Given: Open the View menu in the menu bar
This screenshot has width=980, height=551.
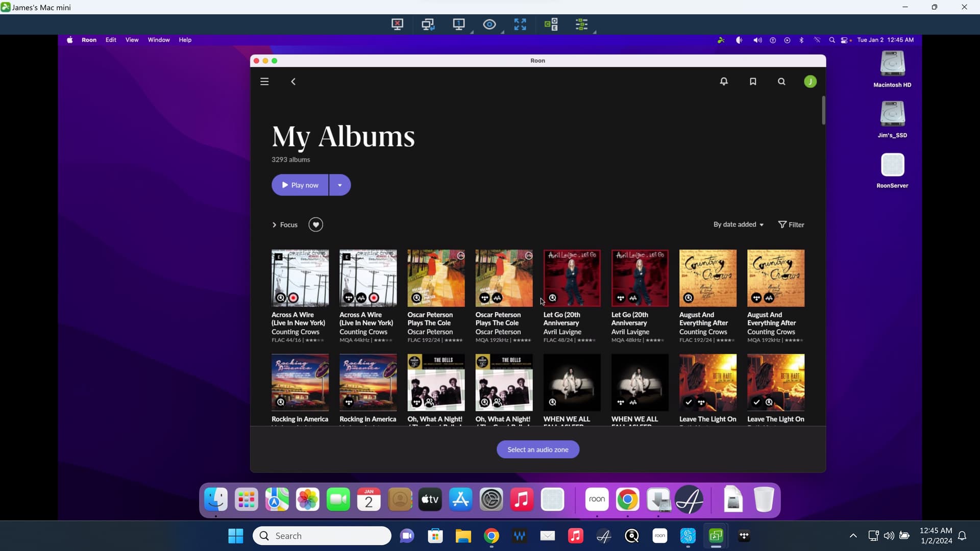Looking at the screenshot, I should [132, 40].
